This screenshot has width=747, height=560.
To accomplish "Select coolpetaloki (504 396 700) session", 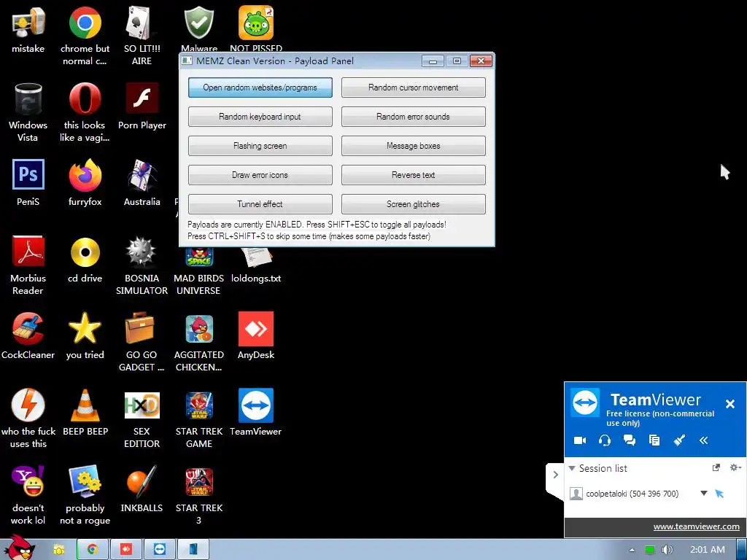I will tap(632, 494).
